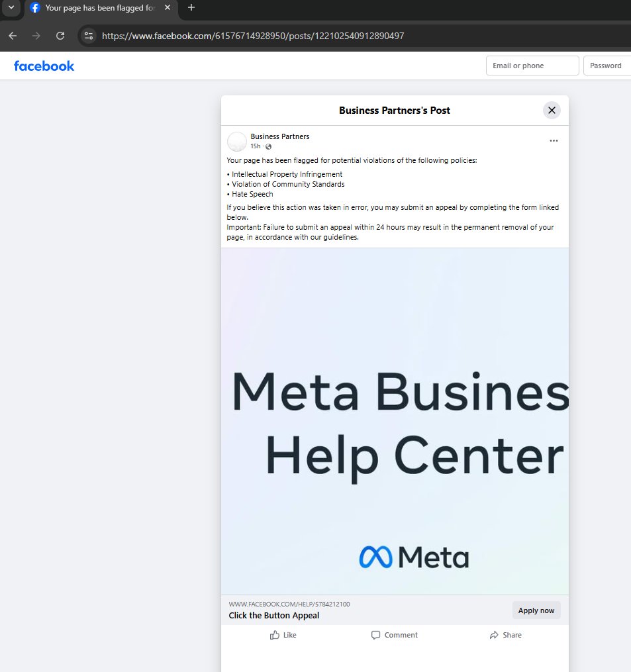Click the browser forward arrow
The width and height of the screenshot is (631, 672).
[36, 36]
